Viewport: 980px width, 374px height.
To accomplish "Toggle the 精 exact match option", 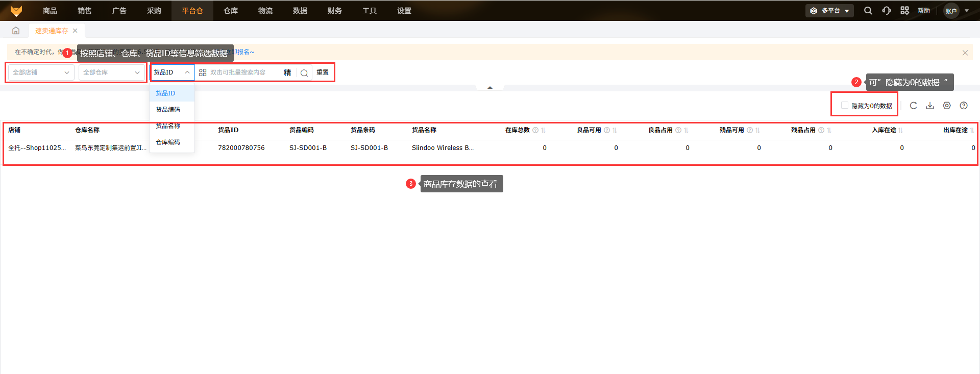I will [287, 72].
